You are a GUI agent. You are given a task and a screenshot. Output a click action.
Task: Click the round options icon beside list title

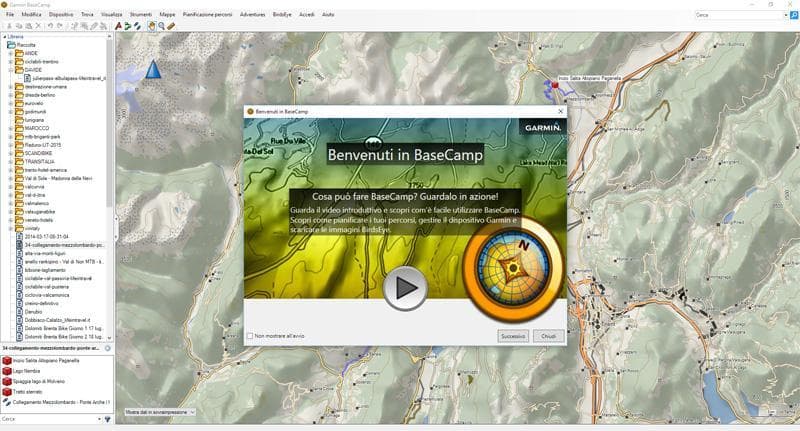coord(108,348)
